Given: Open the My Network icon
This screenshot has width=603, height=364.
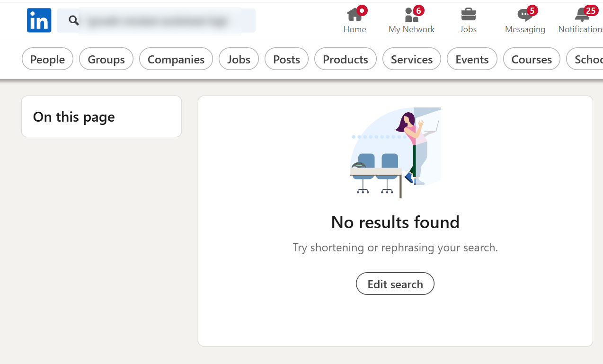Looking at the screenshot, I should pyautogui.click(x=411, y=15).
